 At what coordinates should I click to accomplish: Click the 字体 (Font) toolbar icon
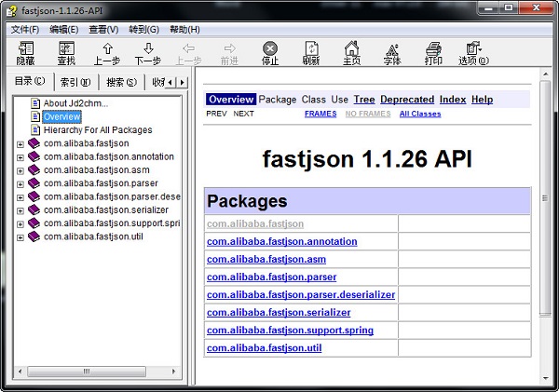[x=392, y=52]
